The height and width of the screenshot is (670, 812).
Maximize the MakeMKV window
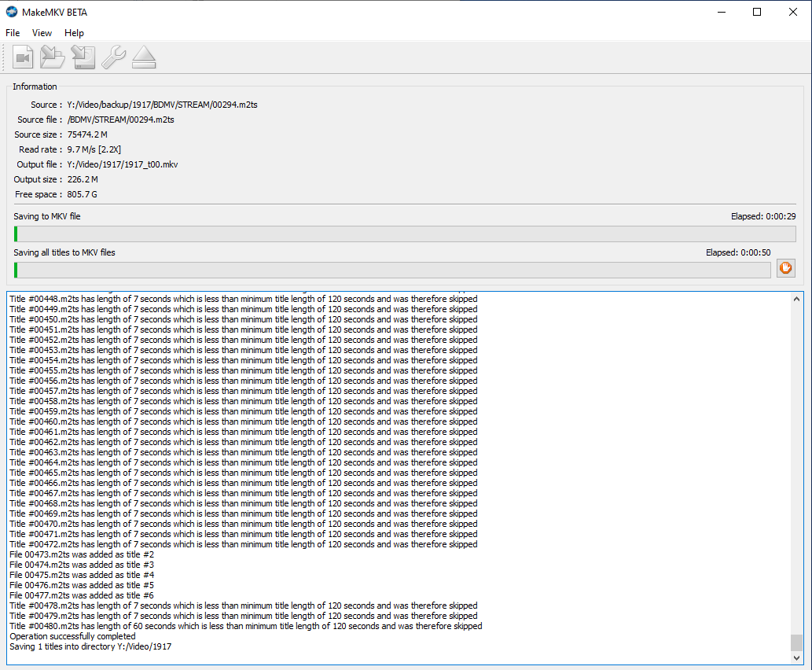756,12
